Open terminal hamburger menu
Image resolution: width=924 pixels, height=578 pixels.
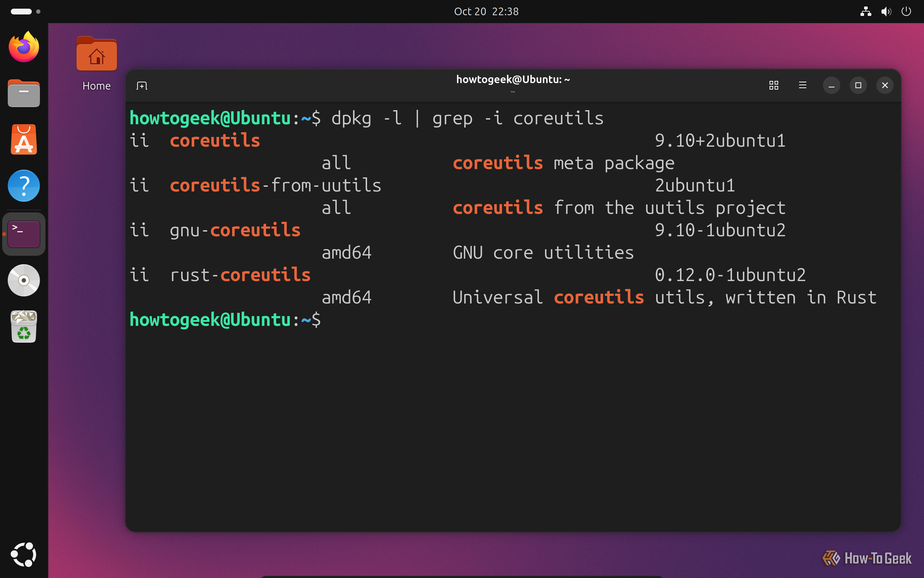803,85
